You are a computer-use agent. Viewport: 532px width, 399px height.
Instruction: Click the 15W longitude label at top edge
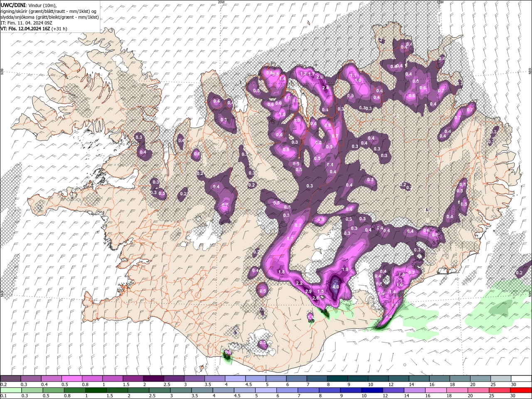click(441, 2)
